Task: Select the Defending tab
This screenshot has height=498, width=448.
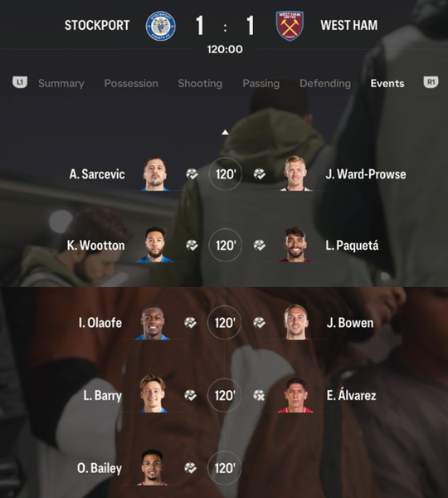Action: pyautogui.click(x=325, y=83)
